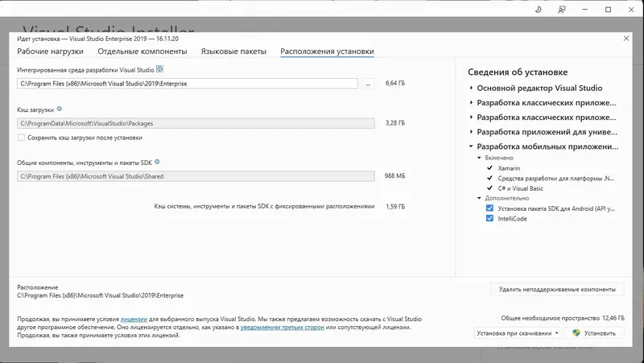Switch to Языковые пакеты tab
Viewport: 644px width, 363px height.
point(233,52)
